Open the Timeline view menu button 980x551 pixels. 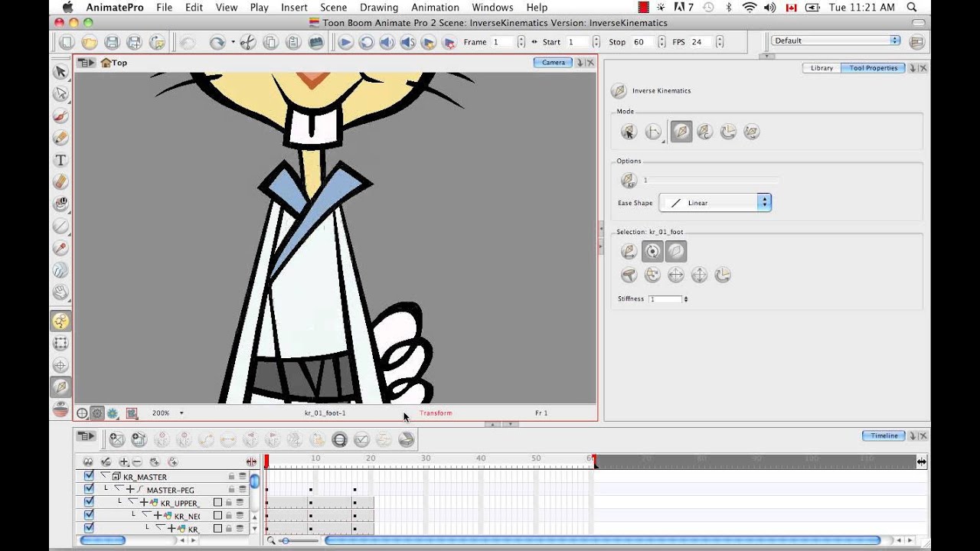point(87,436)
